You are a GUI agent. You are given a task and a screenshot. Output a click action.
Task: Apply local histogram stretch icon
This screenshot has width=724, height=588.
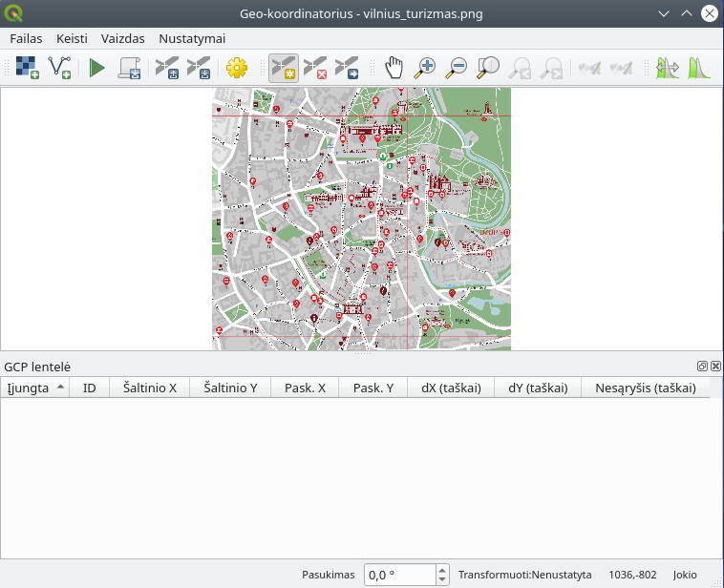click(x=699, y=68)
